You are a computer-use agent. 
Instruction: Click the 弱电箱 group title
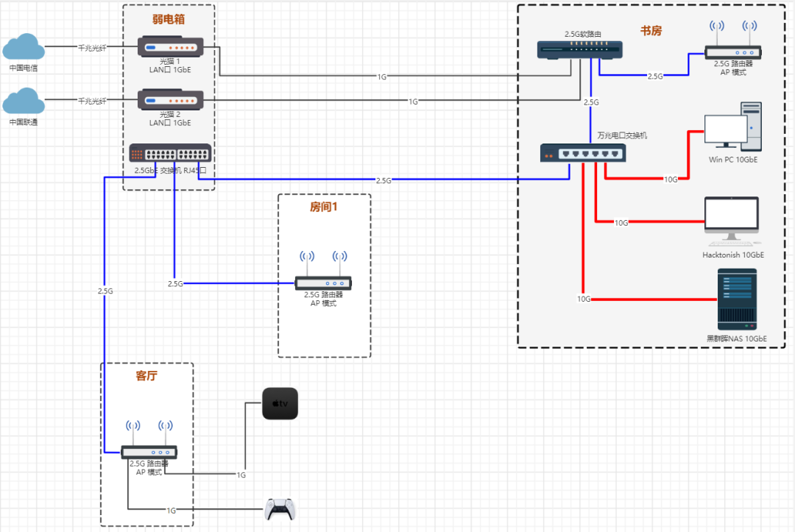point(169,19)
